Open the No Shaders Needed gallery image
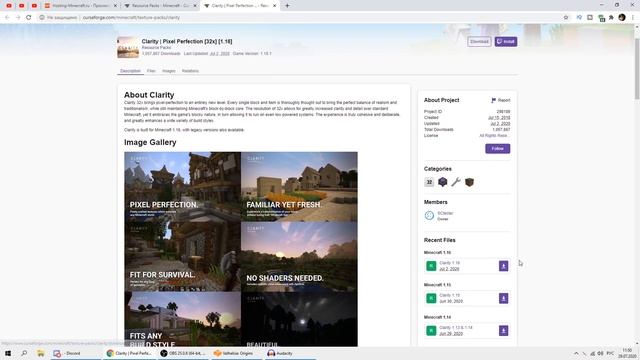Viewport: 640px width, 360px height. [299, 256]
